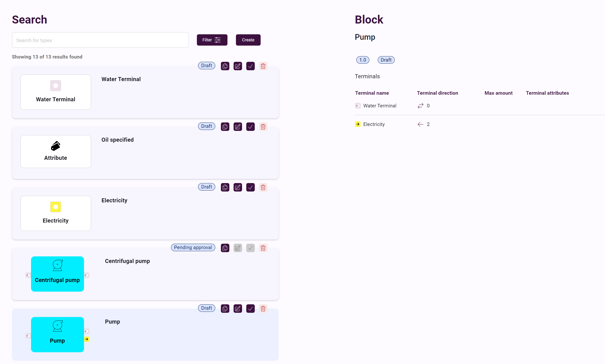
Task: Click the edit icon for Pump block
Action: (238, 308)
